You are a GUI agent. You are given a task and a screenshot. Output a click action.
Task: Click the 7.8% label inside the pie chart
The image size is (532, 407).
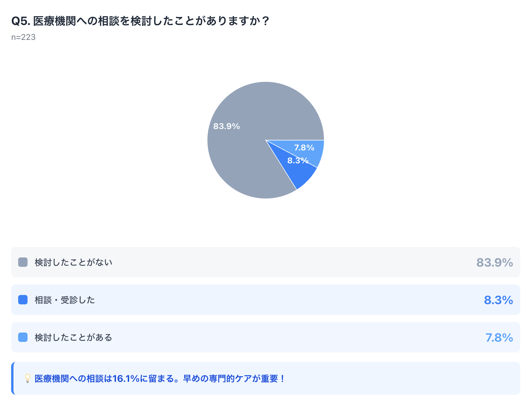point(304,147)
